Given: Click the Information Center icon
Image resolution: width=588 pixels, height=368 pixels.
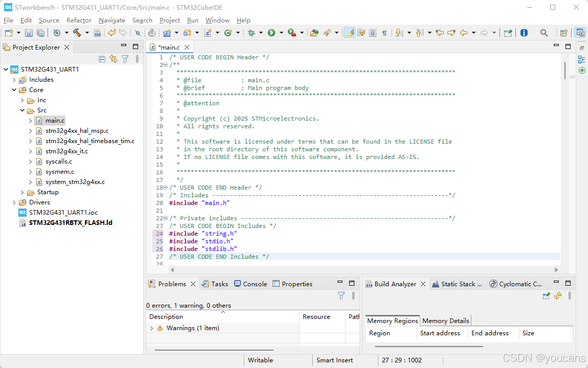Looking at the screenshot, I should point(524,33).
